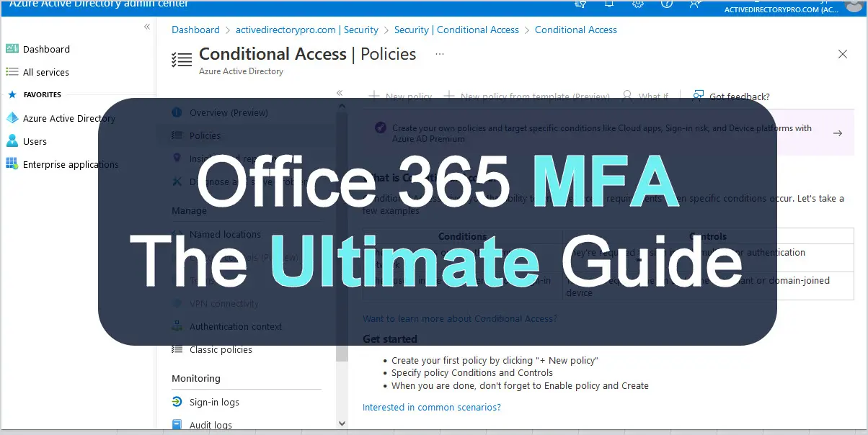Image resolution: width=868 pixels, height=435 pixels.
Task: Click the navigation pane scroll down arrow
Action: [x=342, y=423]
